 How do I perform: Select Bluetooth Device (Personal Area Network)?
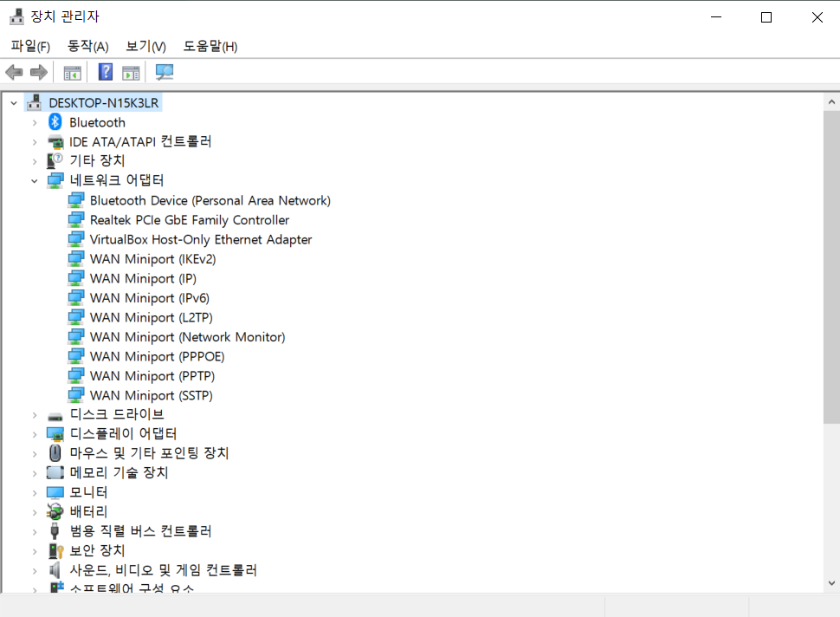pos(210,200)
